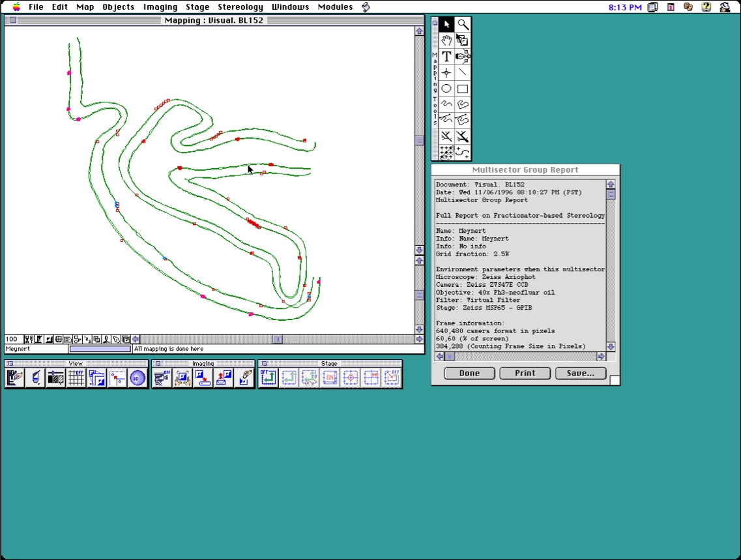Open the application switcher menu at top right
Image resolution: width=741 pixels, height=560 pixels.
point(725,7)
